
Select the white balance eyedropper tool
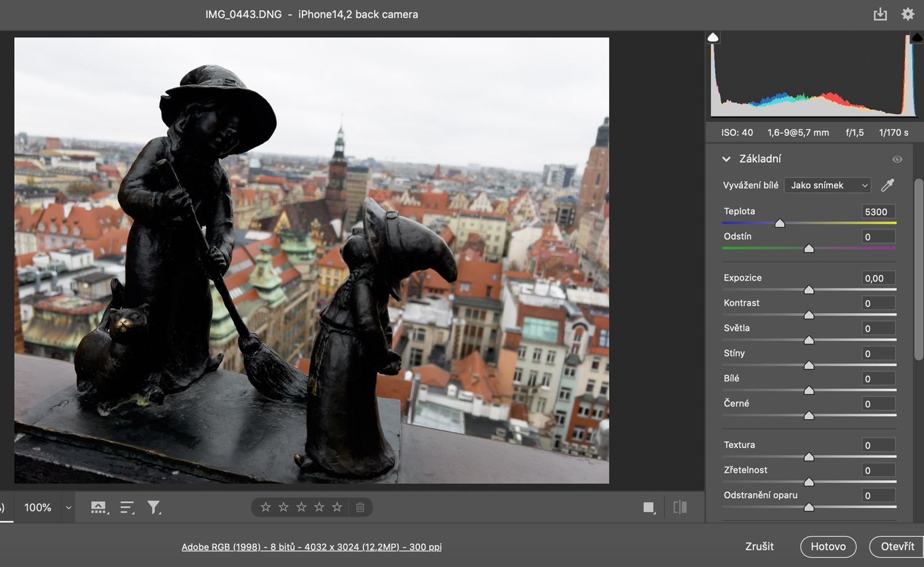tap(888, 185)
